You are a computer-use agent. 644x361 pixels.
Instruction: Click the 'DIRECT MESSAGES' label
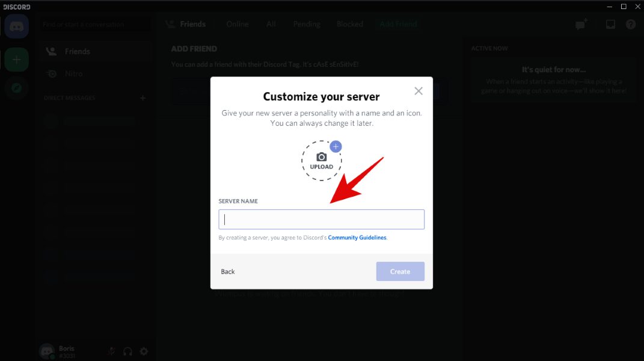[69, 98]
